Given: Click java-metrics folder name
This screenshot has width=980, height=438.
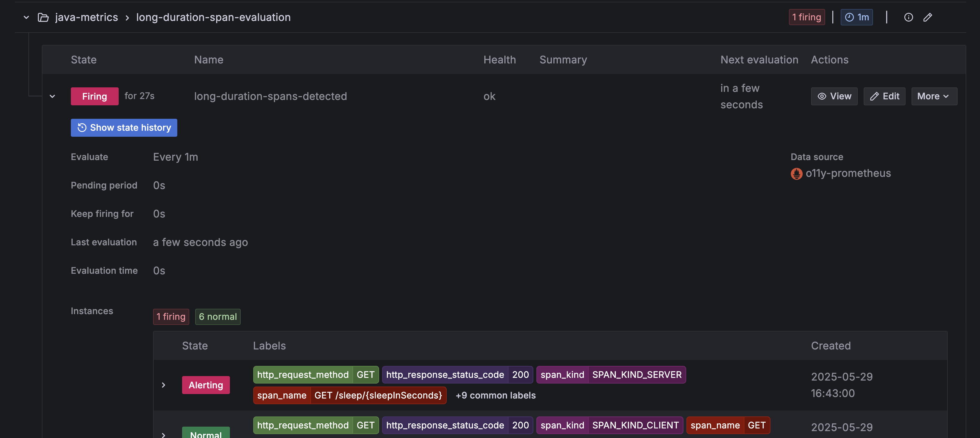Looking at the screenshot, I should [x=86, y=17].
